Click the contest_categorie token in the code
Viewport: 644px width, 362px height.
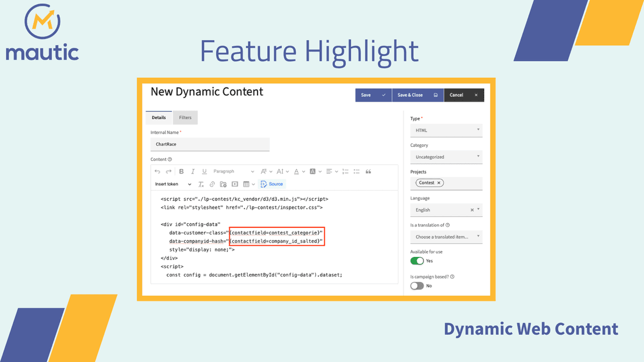(276, 232)
